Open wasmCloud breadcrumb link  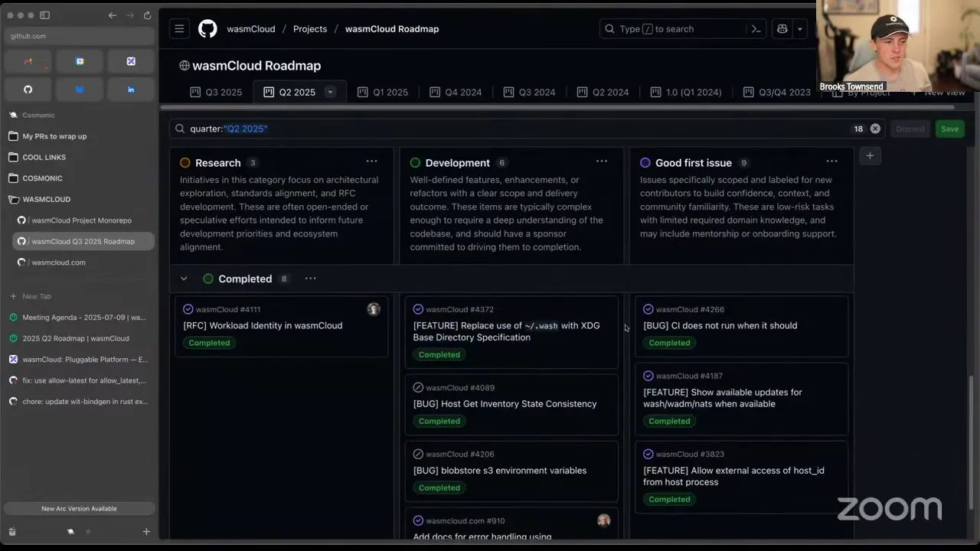click(x=251, y=29)
